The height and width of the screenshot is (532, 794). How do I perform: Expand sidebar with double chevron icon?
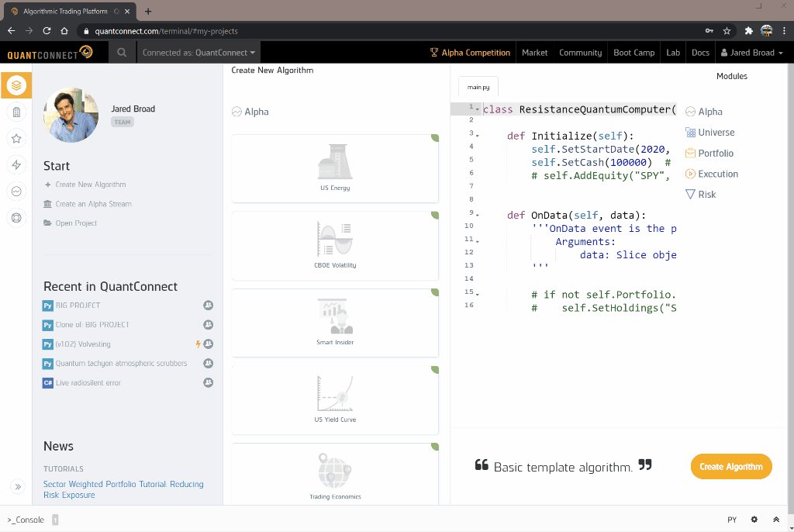pyautogui.click(x=17, y=487)
